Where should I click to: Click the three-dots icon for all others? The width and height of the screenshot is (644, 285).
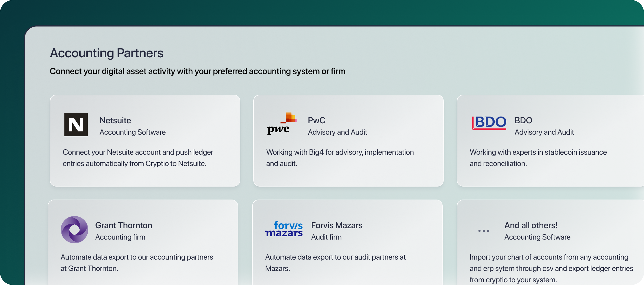484,231
